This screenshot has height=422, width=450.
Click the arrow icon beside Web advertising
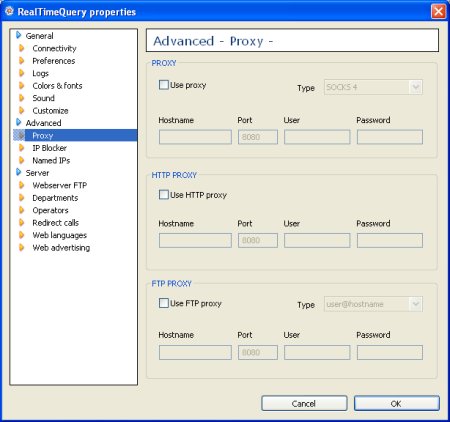tap(22, 248)
